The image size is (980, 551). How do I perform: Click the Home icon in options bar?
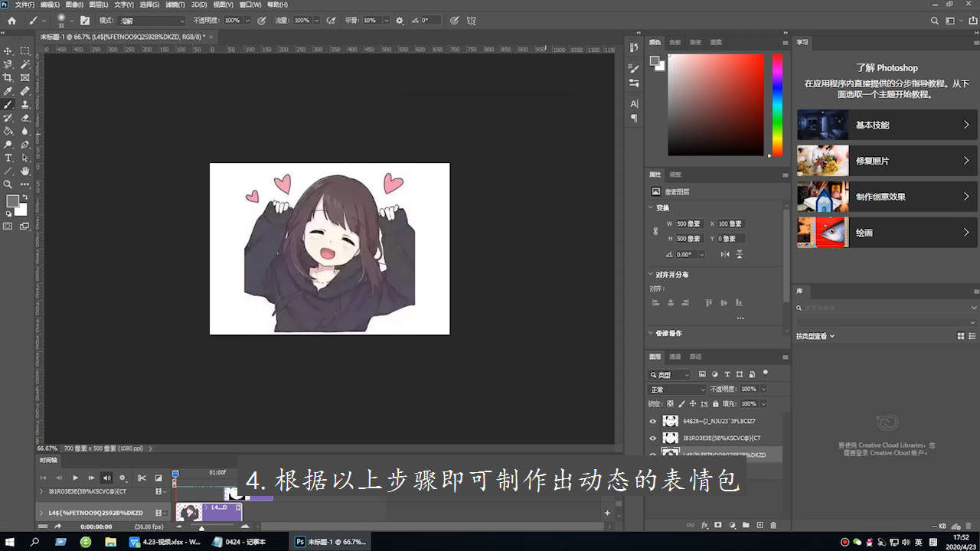pos(11,21)
